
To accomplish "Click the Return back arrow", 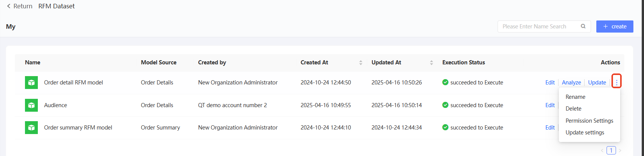I will click(x=9, y=6).
